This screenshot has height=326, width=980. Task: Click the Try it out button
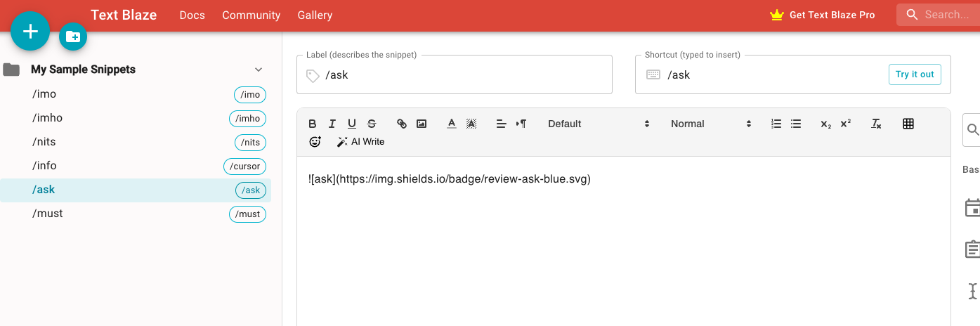click(915, 74)
